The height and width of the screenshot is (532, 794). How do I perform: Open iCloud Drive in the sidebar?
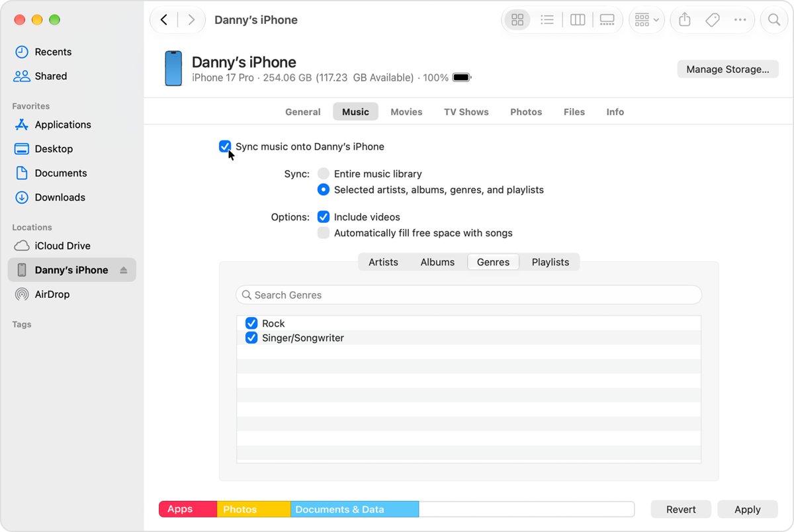(63, 245)
